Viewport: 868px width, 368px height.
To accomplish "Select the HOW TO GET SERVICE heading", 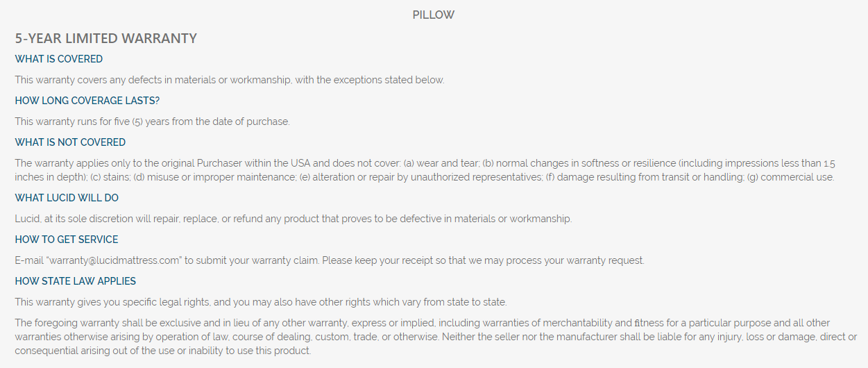I will 67,240.
